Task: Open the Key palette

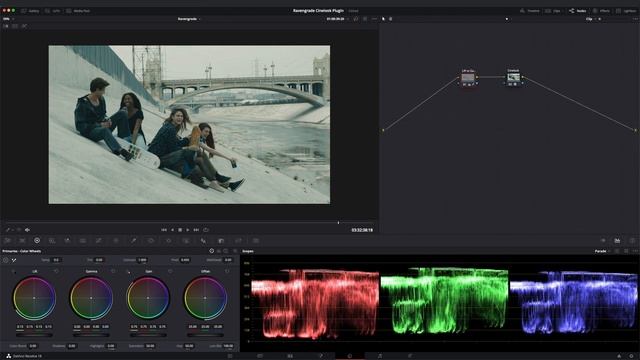Action: click(x=221, y=241)
